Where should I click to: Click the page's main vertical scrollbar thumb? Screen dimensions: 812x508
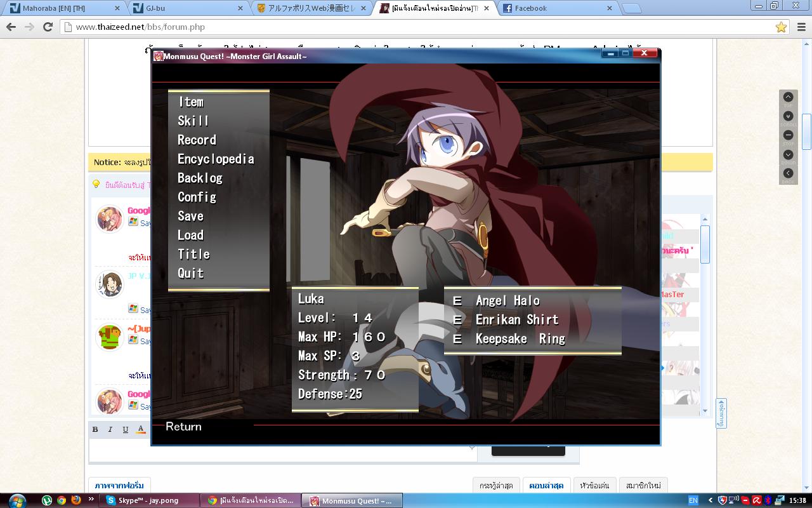806,131
